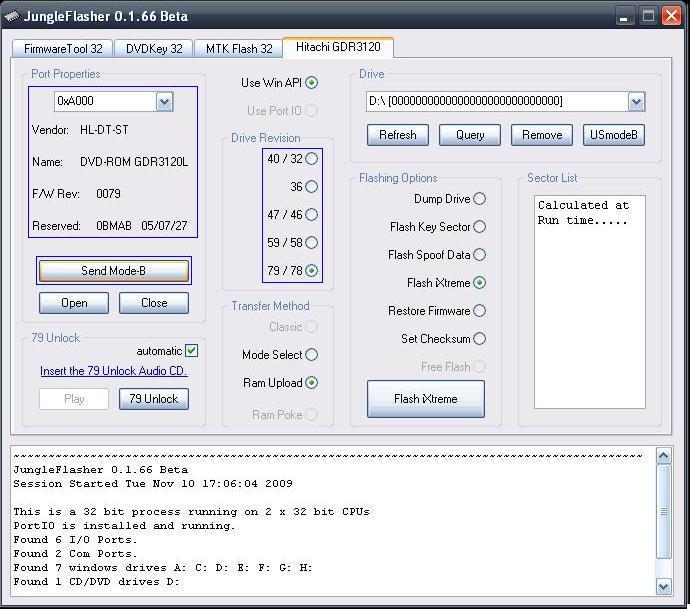Open the drive D:\ selection dropdown
The width and height of the screenshot is (690, 609).
636,101
